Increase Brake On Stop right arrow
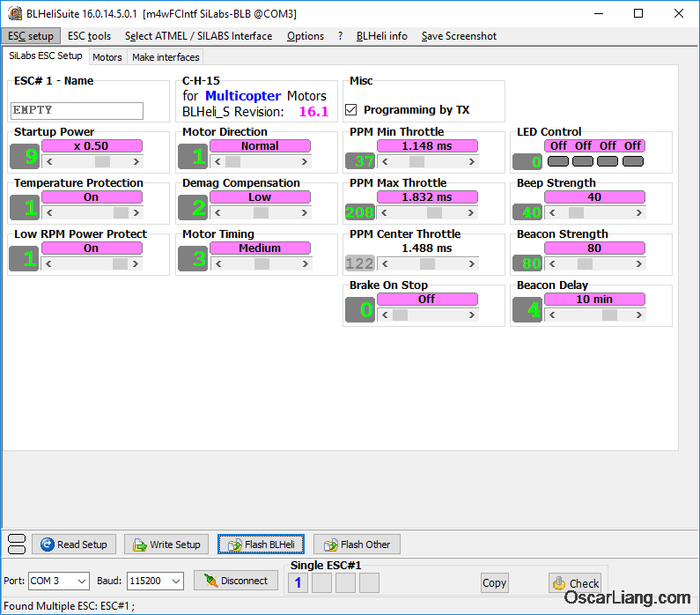This screenshot has width=700, height=615. point(471,315)
